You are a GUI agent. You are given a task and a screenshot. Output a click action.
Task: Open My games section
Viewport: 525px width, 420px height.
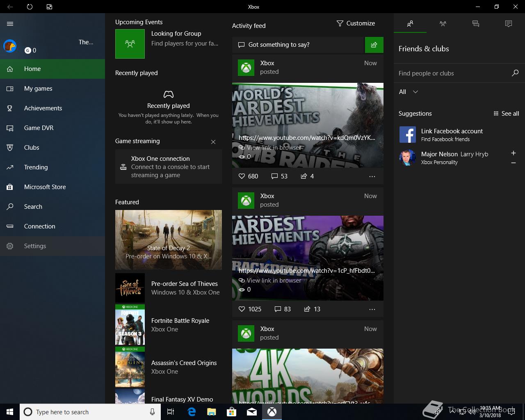tap(52, 89)
